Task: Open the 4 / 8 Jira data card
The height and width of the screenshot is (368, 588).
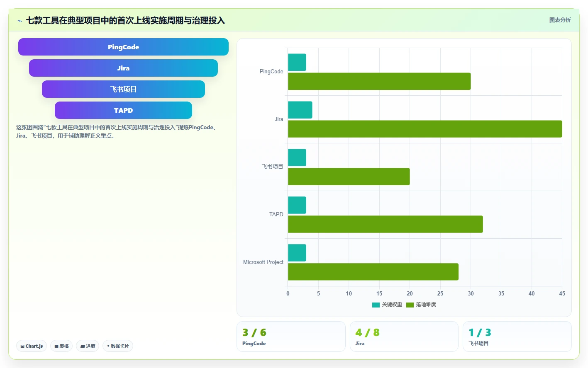Action: point(404,337)
